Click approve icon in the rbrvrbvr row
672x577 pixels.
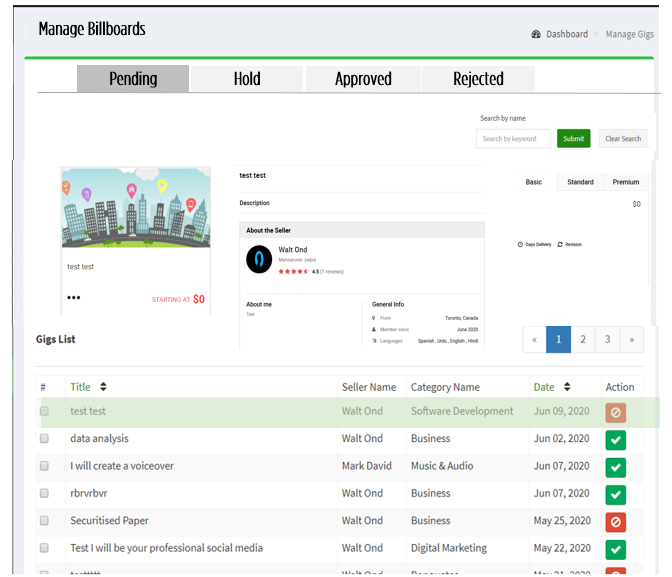coord(616,494)
